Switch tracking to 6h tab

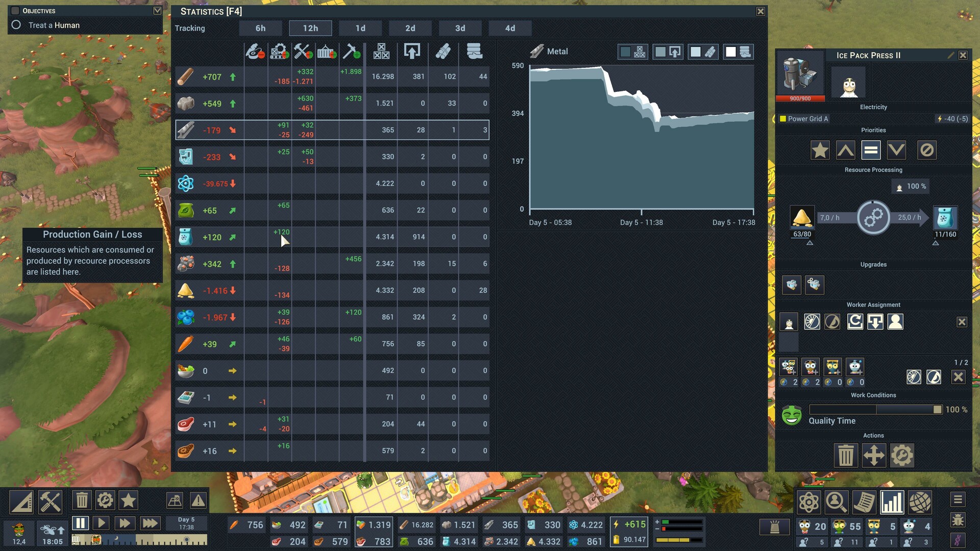260,28
